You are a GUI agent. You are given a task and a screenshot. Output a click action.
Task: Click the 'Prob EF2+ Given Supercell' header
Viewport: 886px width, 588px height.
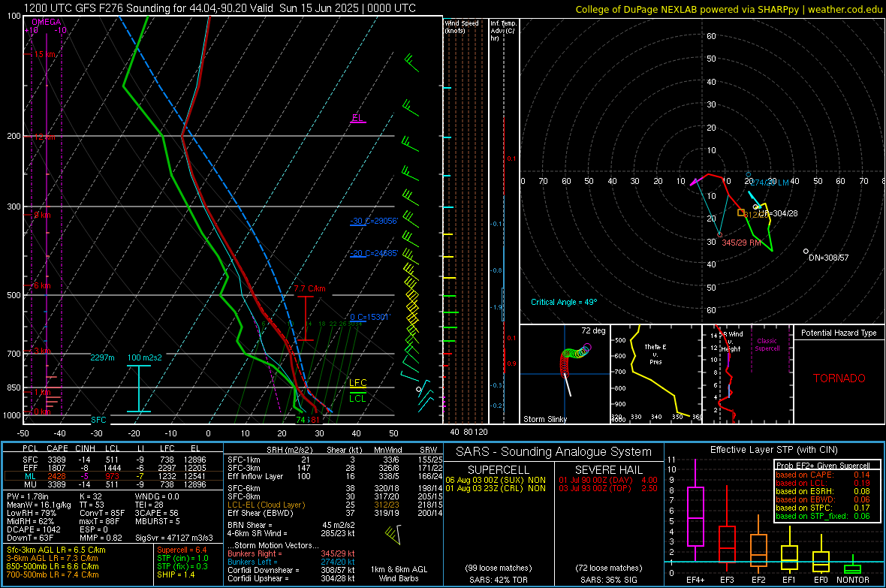pos(823,466)
